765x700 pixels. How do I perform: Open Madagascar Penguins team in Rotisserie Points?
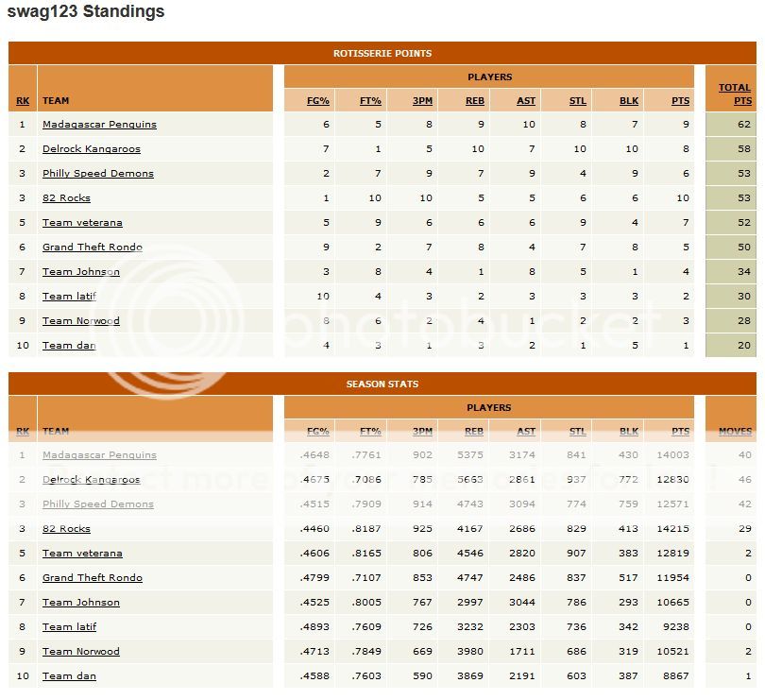click(99, 125)
